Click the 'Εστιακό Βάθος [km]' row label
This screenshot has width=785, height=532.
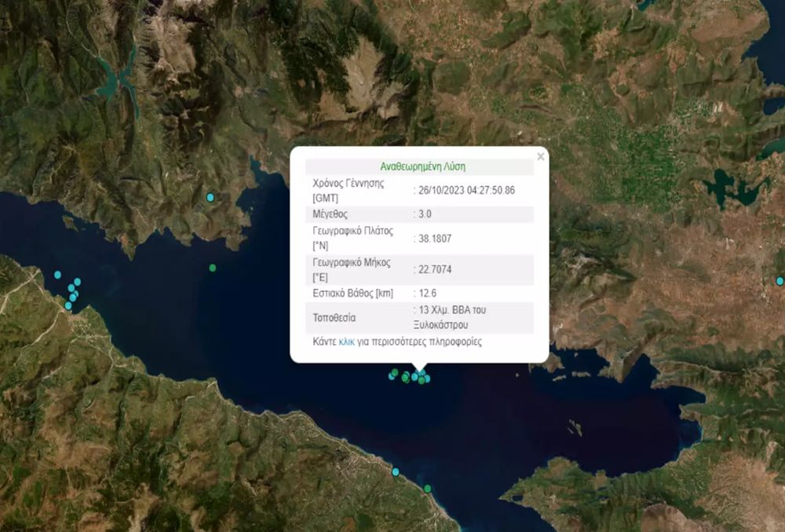point(352,293)
